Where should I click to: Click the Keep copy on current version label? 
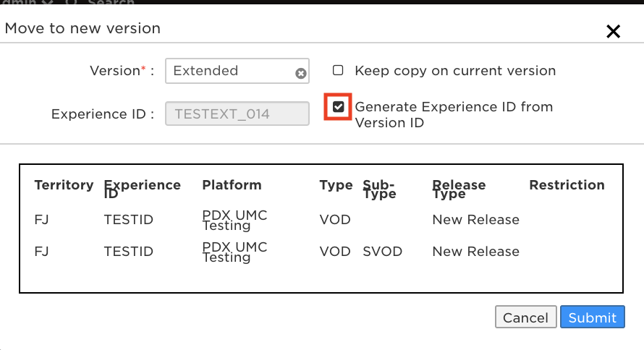click(x=455, y=71)
